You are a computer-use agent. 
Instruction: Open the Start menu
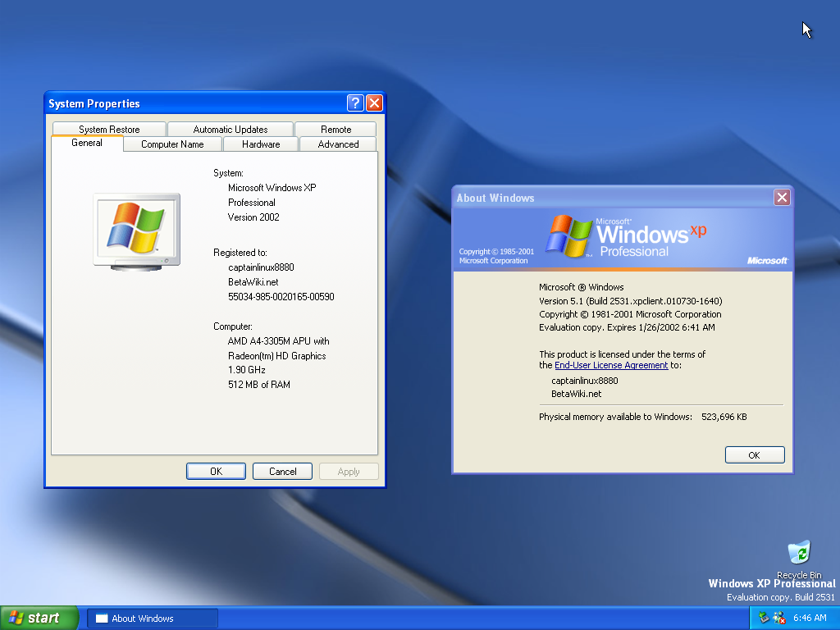pyautogui.click(x=39, y=619)
